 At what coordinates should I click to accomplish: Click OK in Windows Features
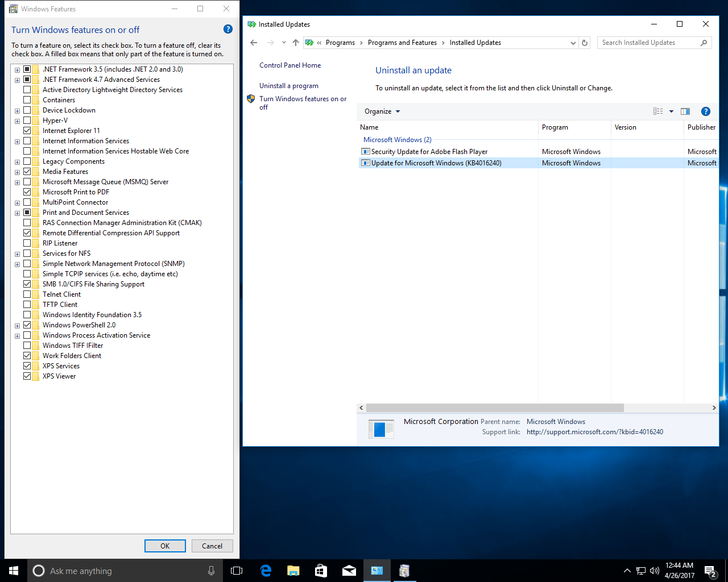tap(165, 546)
